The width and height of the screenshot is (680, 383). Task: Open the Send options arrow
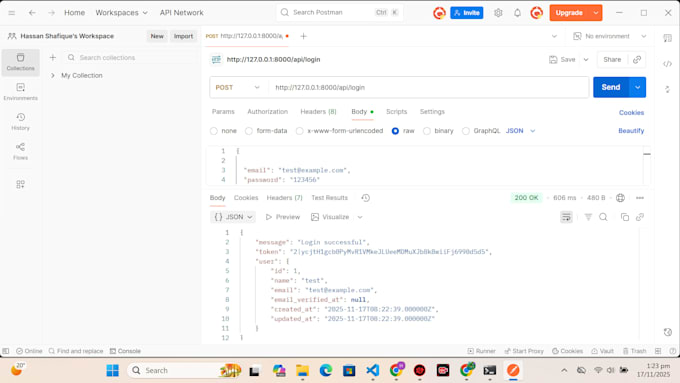(638, 87)
